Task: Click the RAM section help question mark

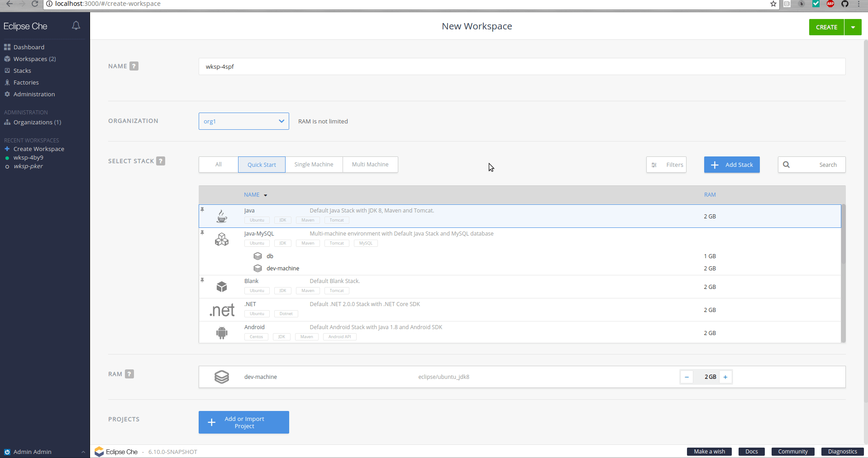Action: tap(129, 374)
